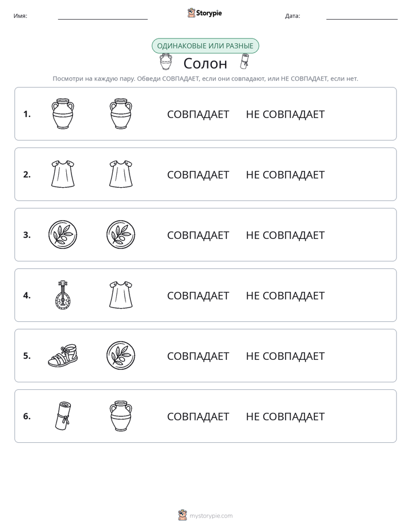Image resolution: width=411 pixels, height=532 pixels.
Task: Click the olive coin icon in row 5
Action: [x=121, y=355]
